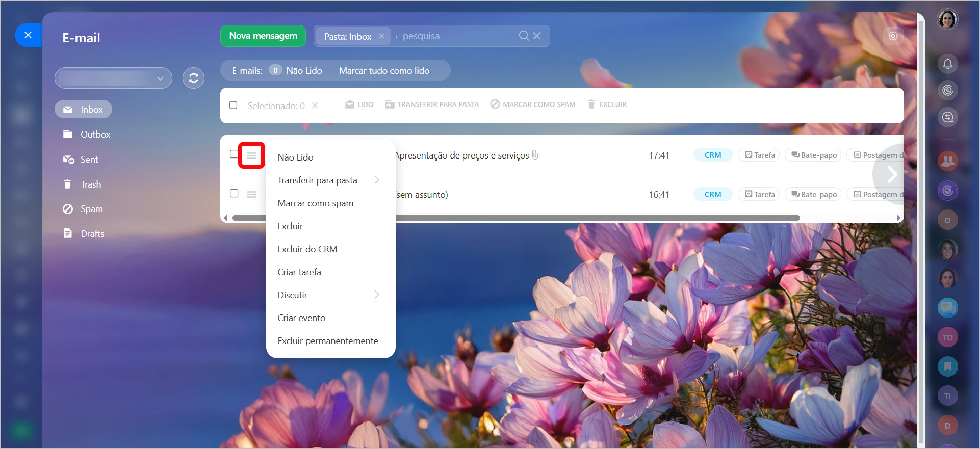Open notifications bell icon
This screenshot has height=449, width=980.
tap(947, 64)
